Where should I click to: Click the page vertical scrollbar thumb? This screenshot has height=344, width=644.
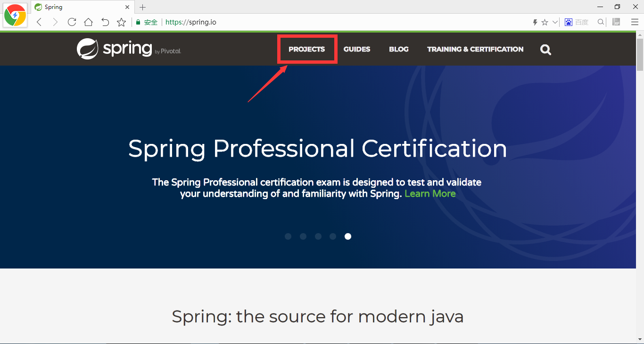tap(640, 56)
